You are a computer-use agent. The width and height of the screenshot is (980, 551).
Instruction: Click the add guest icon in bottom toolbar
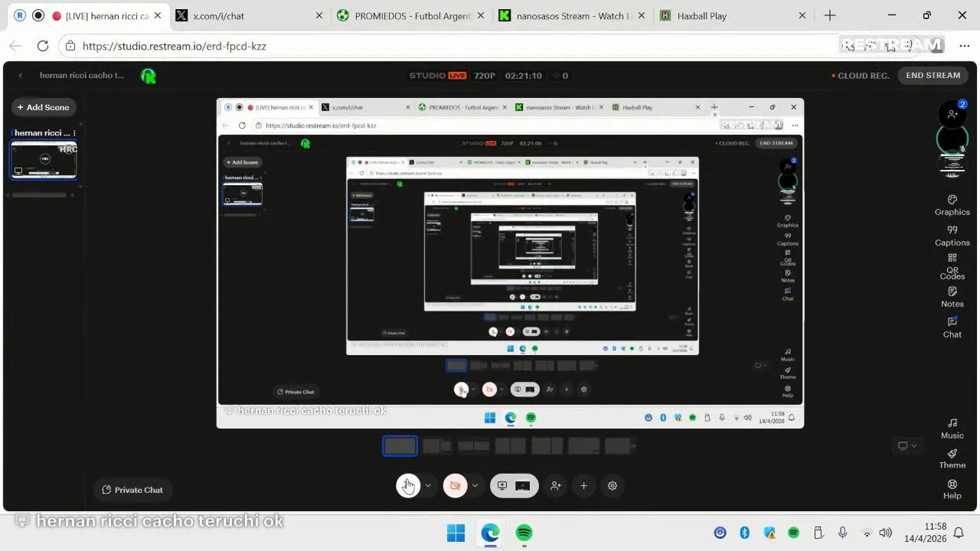click(556, 486)
